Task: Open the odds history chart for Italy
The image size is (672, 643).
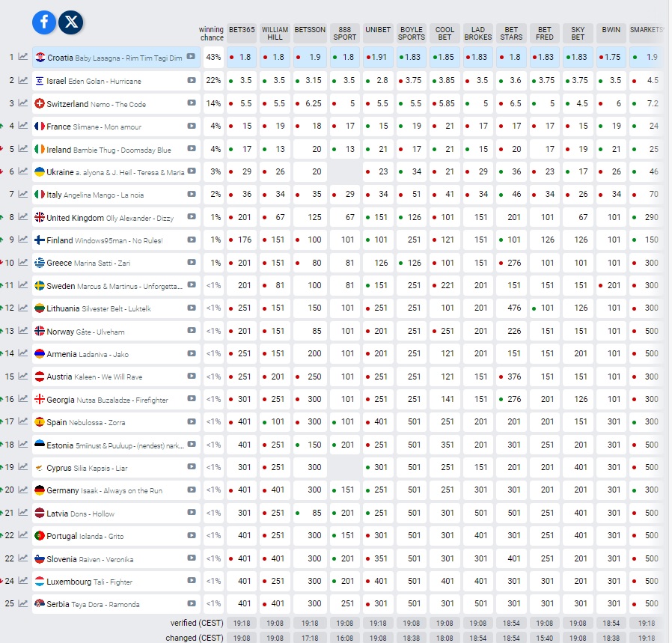Action: (23, 194)
